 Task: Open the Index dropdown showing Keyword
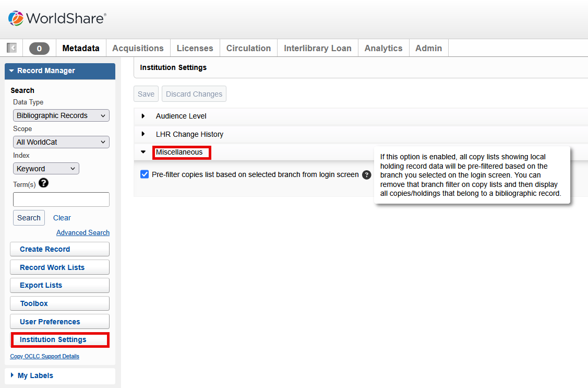46,169
